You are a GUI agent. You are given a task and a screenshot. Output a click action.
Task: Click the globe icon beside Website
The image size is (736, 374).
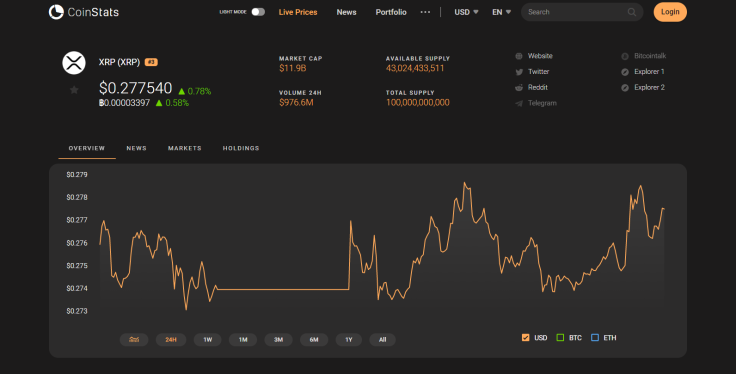[519, 56]
